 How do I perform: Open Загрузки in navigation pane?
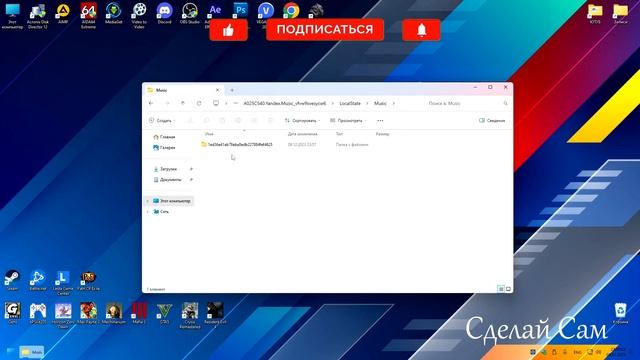(x=165, y=169)
